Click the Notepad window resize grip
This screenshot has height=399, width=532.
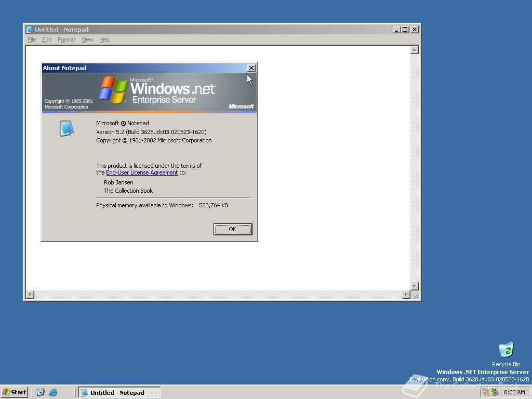point(415,295)
